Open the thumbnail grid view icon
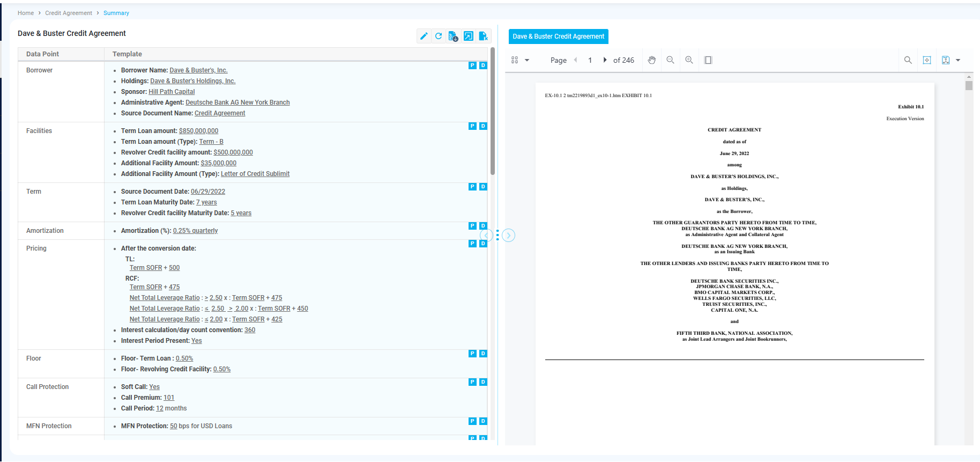980x462 pixels. [x=515, y=60]
